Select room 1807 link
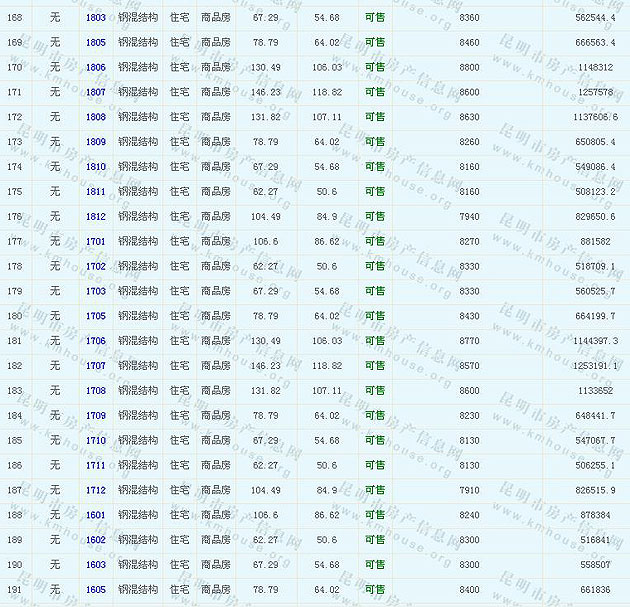The width and height of the screenshot is (630, 607). (96, 92)
